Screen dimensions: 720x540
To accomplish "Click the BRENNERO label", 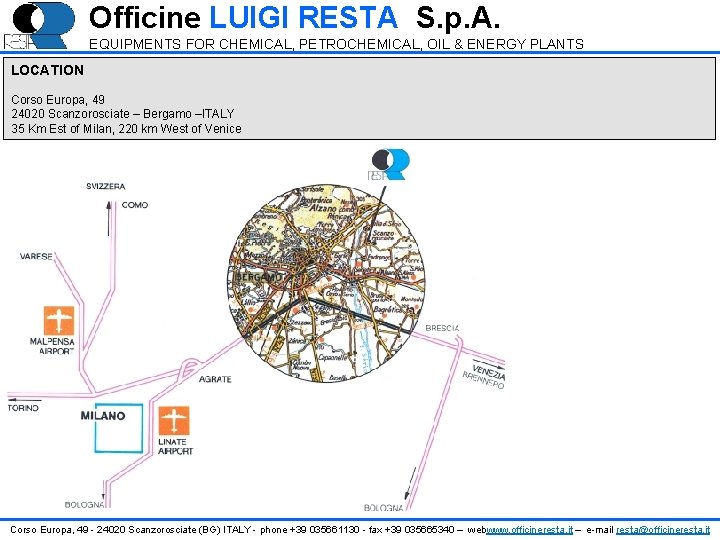I will pyautogui.click(x=483, y=381).
